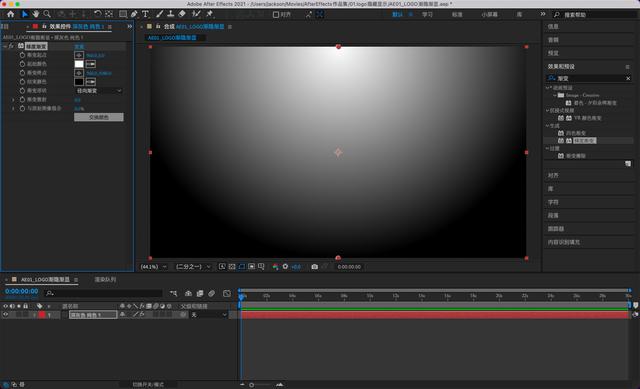Toggle gradient scatter stopwatch
Screen dimensions: 640x389
click(22, 100)
